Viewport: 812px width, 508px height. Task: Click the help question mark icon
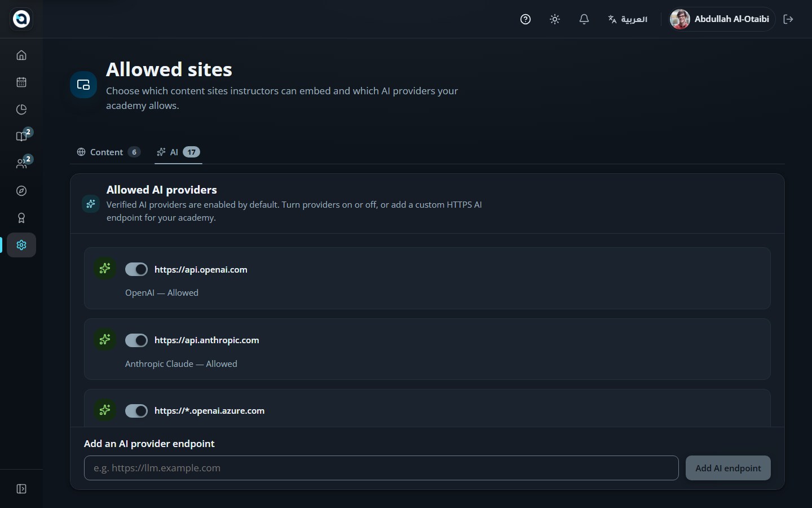click(x=526, y=19)
